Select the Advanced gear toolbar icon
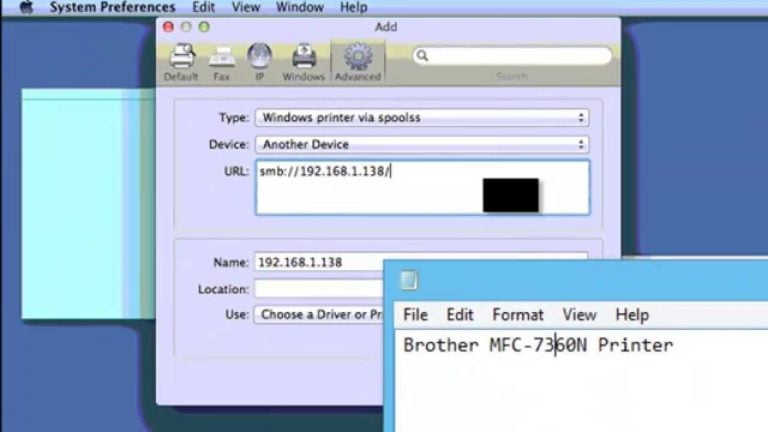The height and width of the screenshot is (432, 768). (x=358, y=62)
